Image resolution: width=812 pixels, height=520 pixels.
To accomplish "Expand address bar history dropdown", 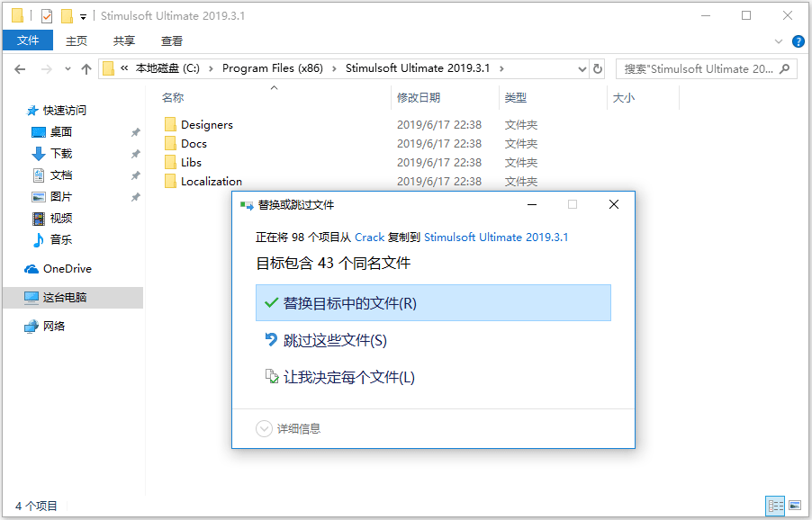I will (582, 68).
